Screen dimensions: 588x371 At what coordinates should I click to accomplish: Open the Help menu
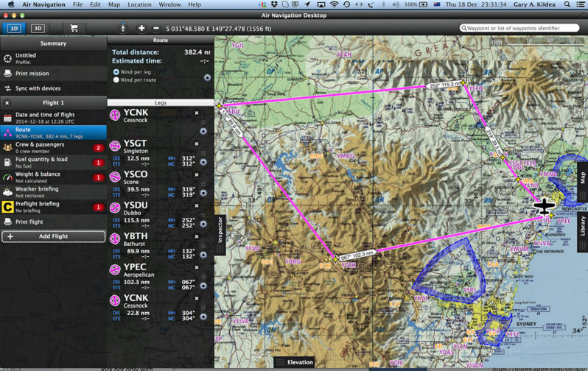tap(195, 4)
